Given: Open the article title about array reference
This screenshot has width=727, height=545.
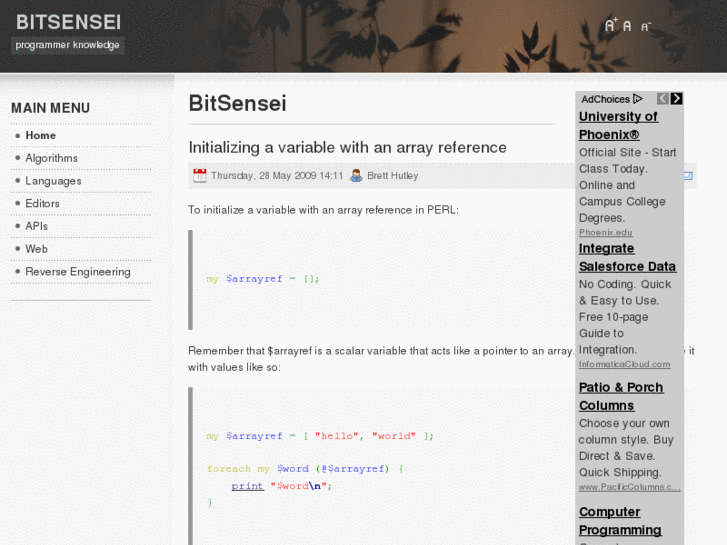Looking at the screenshot, I should tap(347, 147).
